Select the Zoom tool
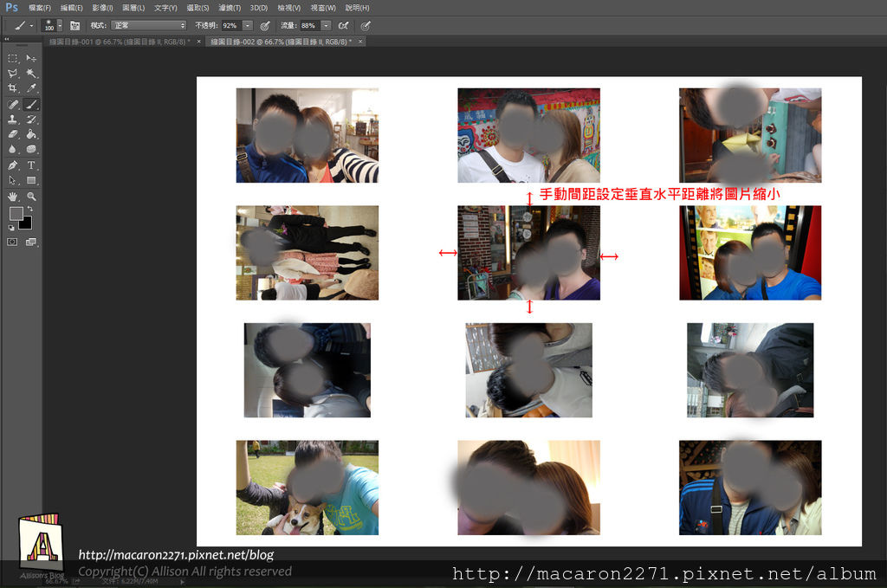This screenshot has width=887, height=588. point(31,197)
